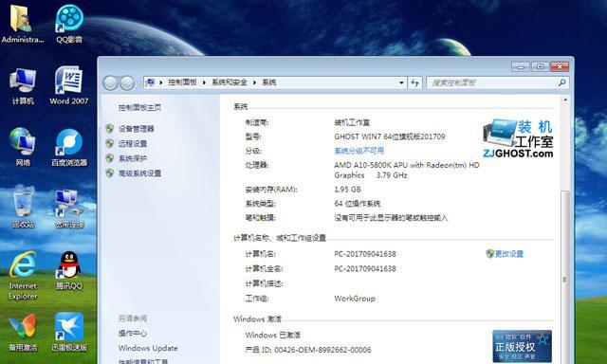This screenshot has width=607, height=364.
Task: Open 远程设置 link
Action: (133, 144)
